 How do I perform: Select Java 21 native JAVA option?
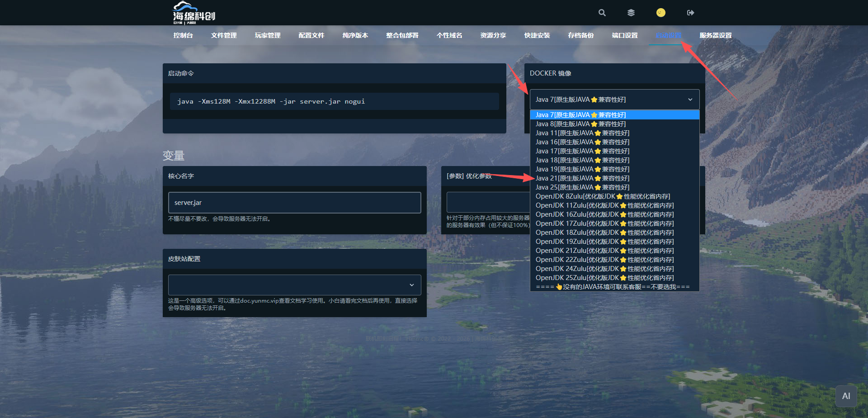582,178
